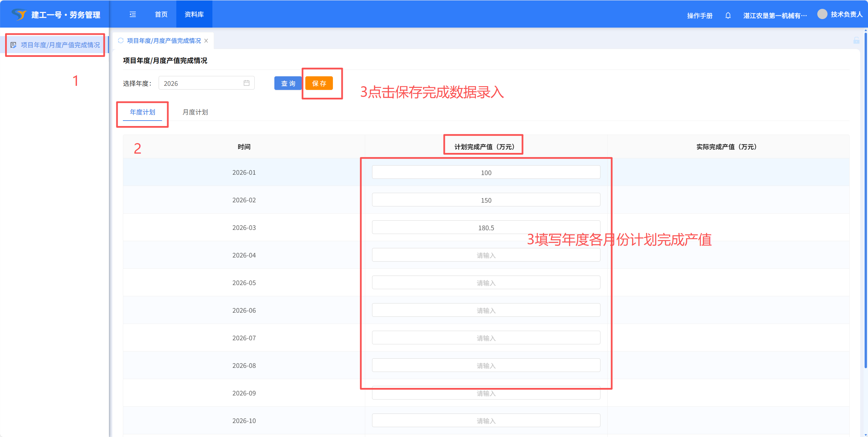Go to 首页 in top navigation

161,14
